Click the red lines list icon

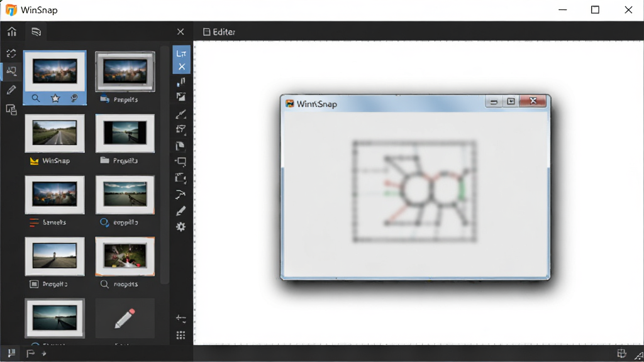click(34, 222)
